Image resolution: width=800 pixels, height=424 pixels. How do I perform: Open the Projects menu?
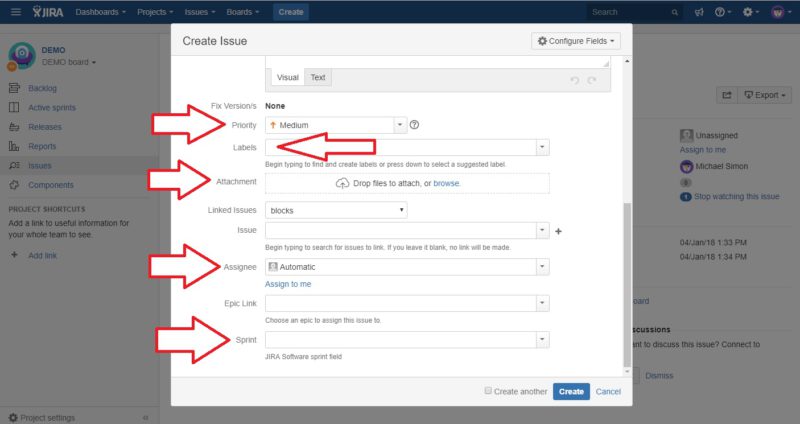(x=155, y=12)
